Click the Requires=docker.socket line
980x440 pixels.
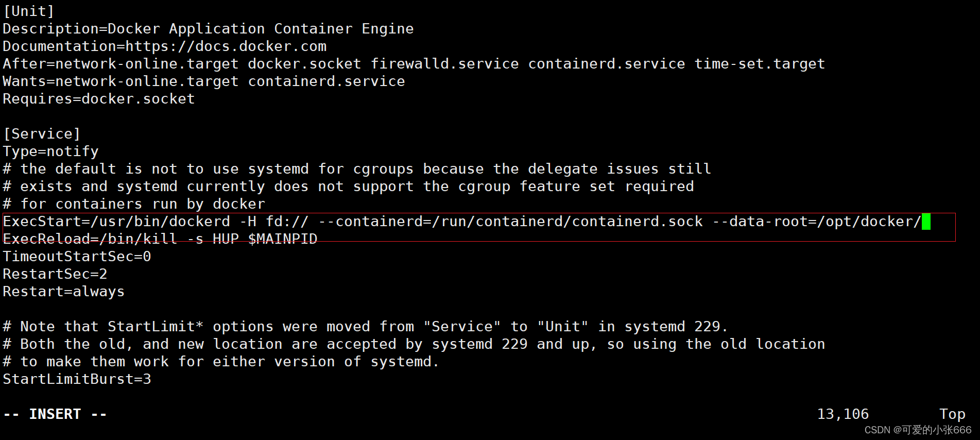pyautogui.click(x=99, y=99)
